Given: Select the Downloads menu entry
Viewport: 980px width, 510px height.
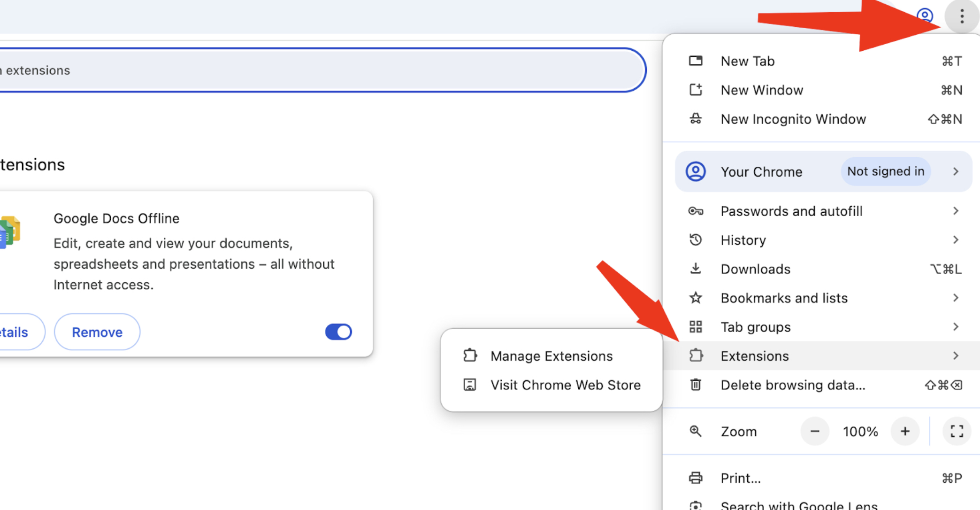Looking at the screenshot, I should [821, 269].
